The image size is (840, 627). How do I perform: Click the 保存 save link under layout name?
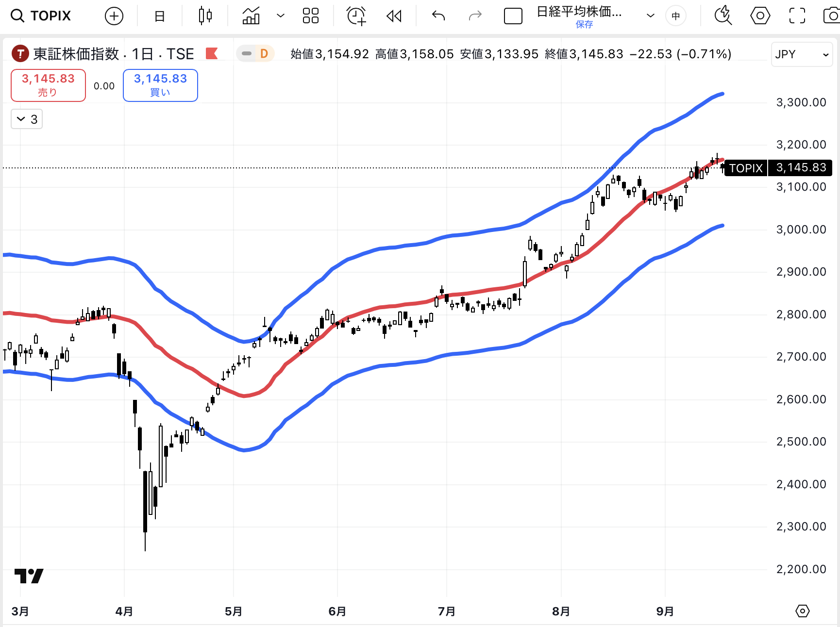pyautogui.click(x=584, y=24)
